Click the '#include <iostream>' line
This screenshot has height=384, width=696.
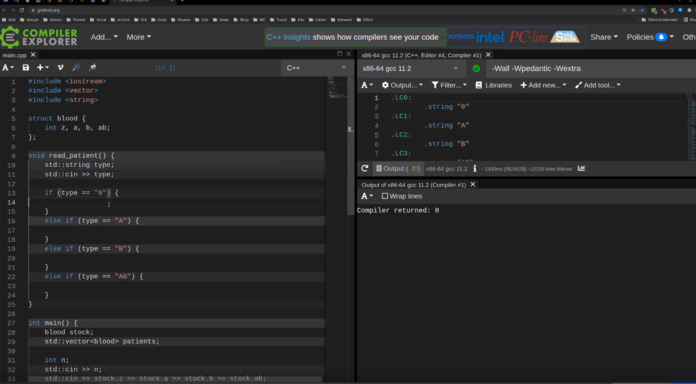pyautogui.click(x=67, y=81)
